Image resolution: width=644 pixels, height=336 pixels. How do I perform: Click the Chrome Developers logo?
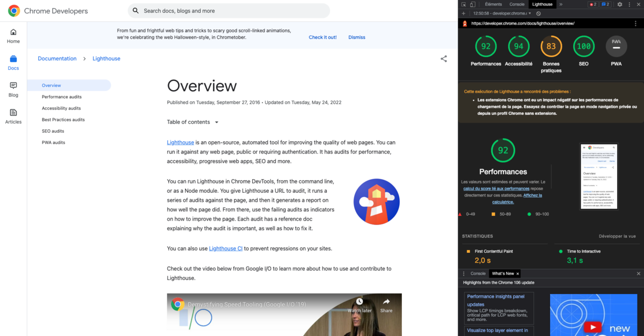[x=47, y=11]
